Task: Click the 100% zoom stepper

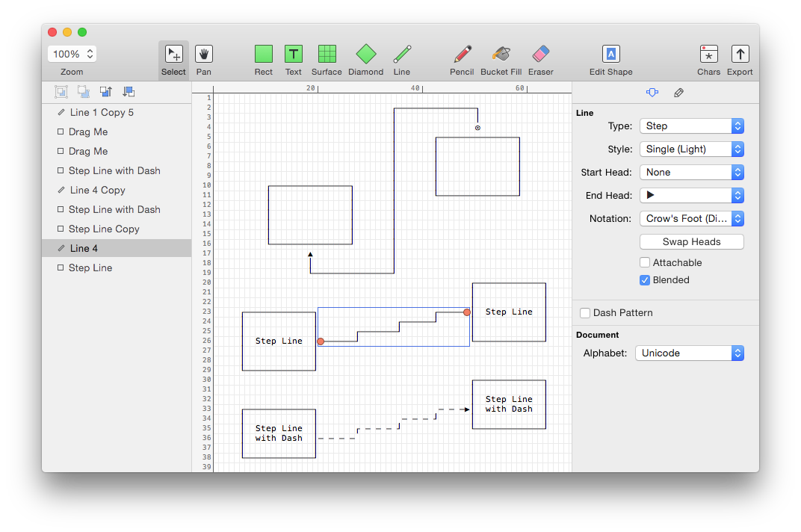Action: coord(90,54)
